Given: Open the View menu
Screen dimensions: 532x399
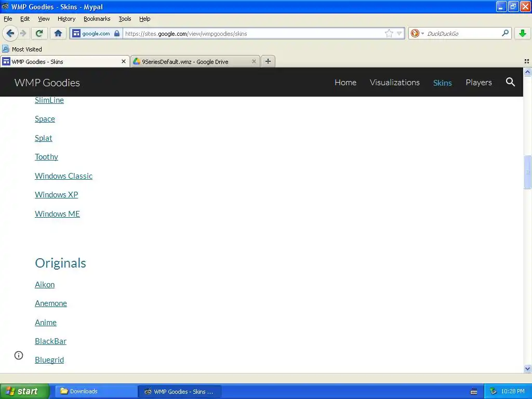Looking at the screenshot, I should pyautogui.click(x=44, y=19).
